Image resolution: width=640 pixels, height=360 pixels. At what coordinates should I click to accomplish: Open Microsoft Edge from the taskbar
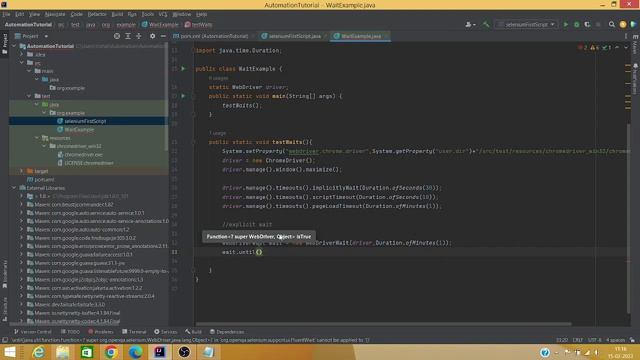(135, 352)
